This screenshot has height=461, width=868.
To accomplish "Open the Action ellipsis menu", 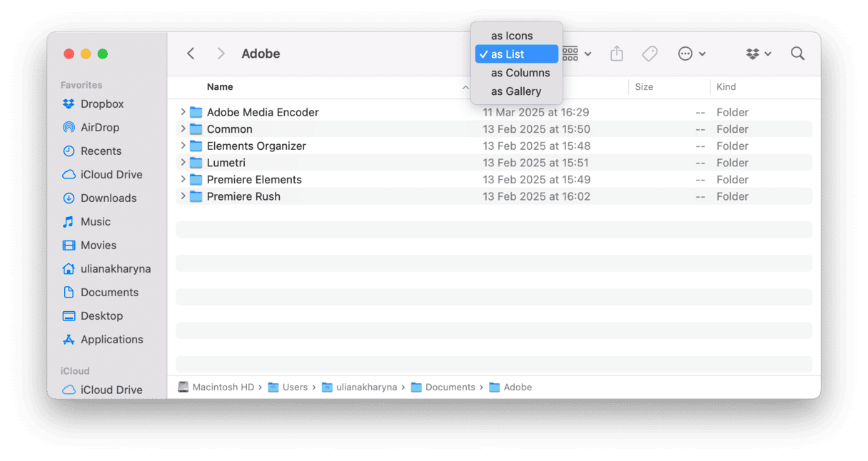I will (x=692, y=54).
